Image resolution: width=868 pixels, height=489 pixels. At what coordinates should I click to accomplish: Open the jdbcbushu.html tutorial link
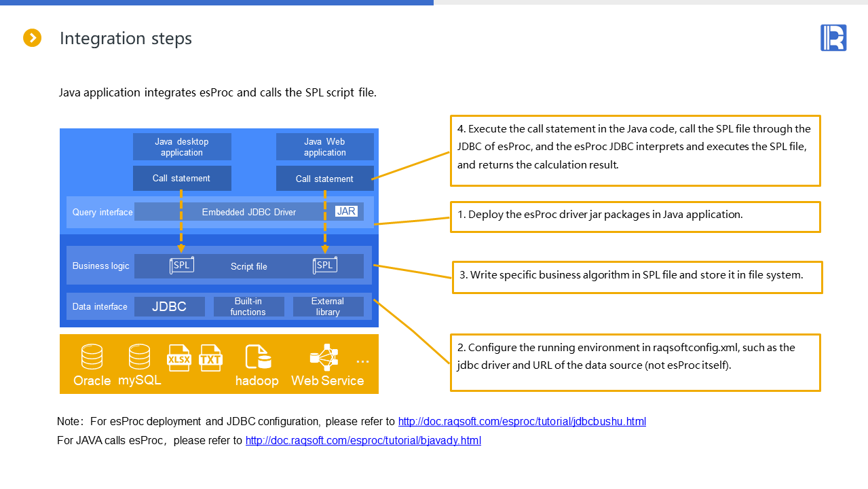click(x=522, y=421)
